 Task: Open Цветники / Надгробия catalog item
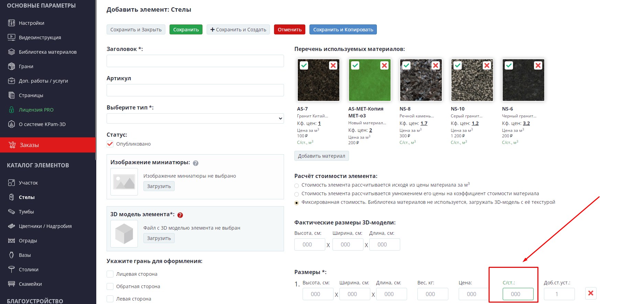45,226
